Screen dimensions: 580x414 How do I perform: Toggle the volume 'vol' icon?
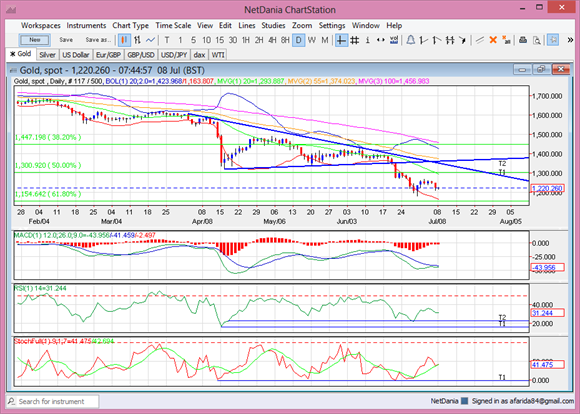[394, 40]
